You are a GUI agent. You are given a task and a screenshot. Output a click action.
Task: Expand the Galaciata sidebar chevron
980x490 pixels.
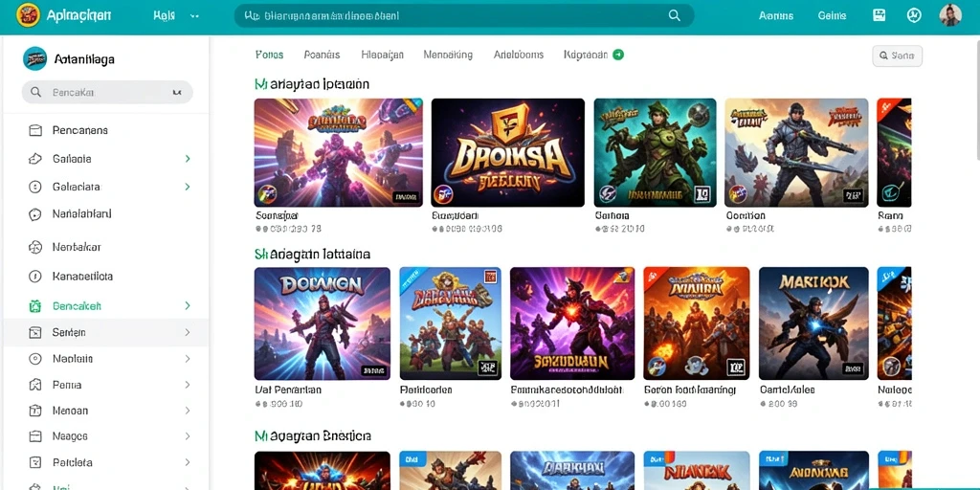tap(187, 187)
